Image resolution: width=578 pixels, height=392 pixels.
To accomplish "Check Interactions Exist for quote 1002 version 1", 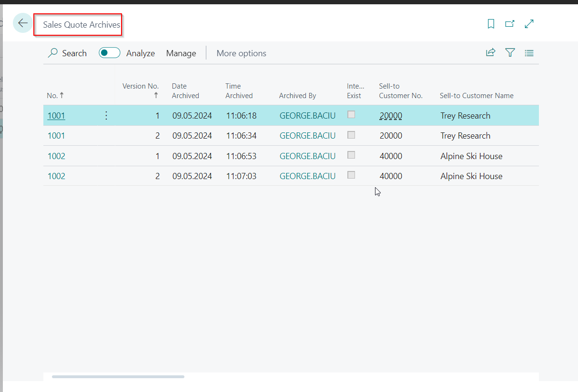I will tap(351, 155).
